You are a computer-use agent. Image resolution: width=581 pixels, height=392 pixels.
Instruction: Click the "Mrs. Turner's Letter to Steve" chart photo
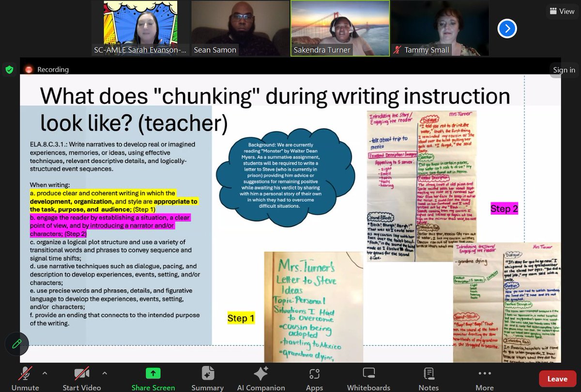click(x=313, y=307)
